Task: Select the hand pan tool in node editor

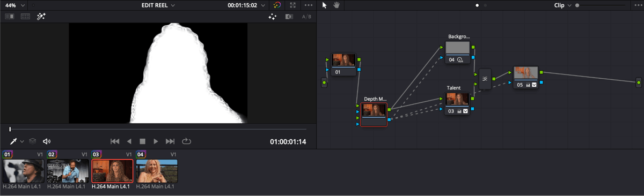Action: point(337,5)
